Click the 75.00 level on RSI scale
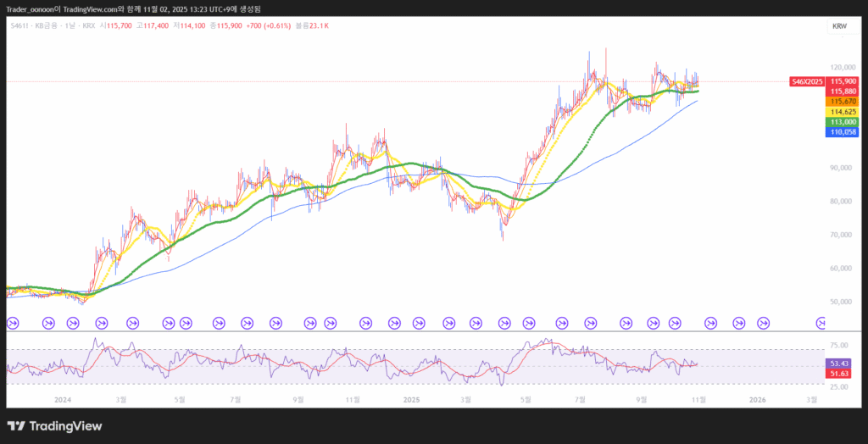Image resolution: width=868 pixels, height=444 pixels. coord(839,346)
